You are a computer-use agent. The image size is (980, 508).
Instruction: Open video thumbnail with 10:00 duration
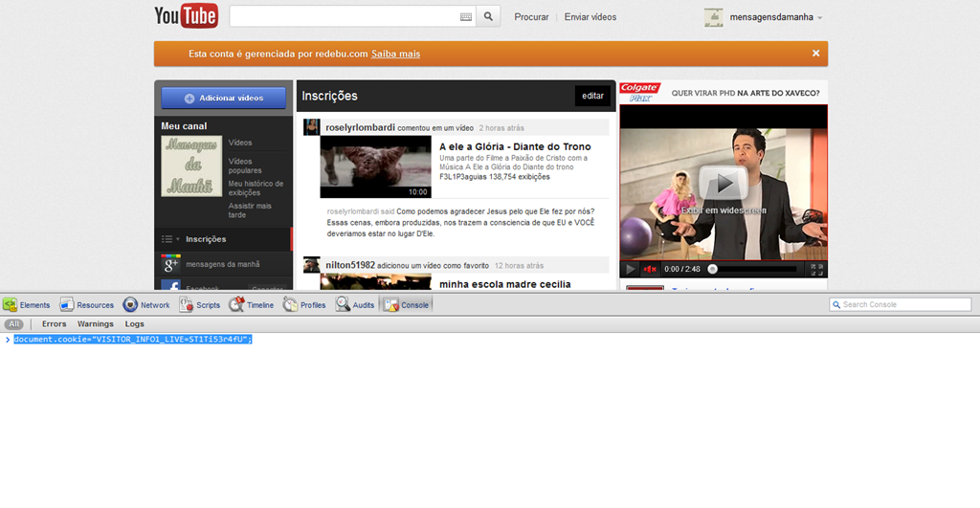[x=375, y=166]
